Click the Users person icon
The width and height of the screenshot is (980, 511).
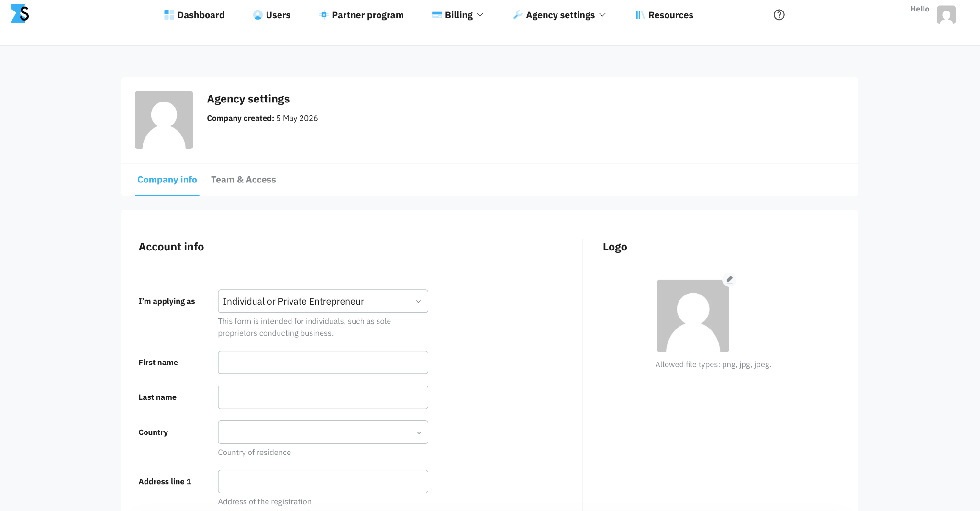click(x=257, y=15)
